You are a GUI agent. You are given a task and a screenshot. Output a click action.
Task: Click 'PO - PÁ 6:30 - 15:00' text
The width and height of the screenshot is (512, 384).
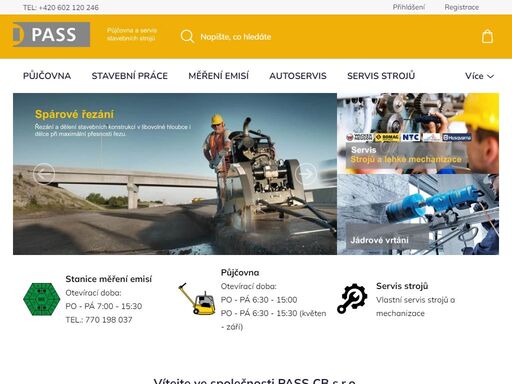pyautogui.click(x=259, y=300)
